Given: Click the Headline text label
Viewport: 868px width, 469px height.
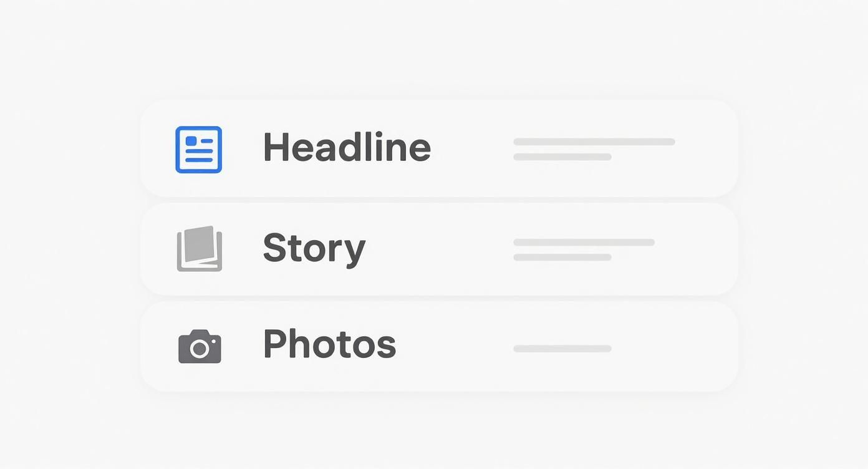Looking at the screenshot, I should click(x=347, y=147).
